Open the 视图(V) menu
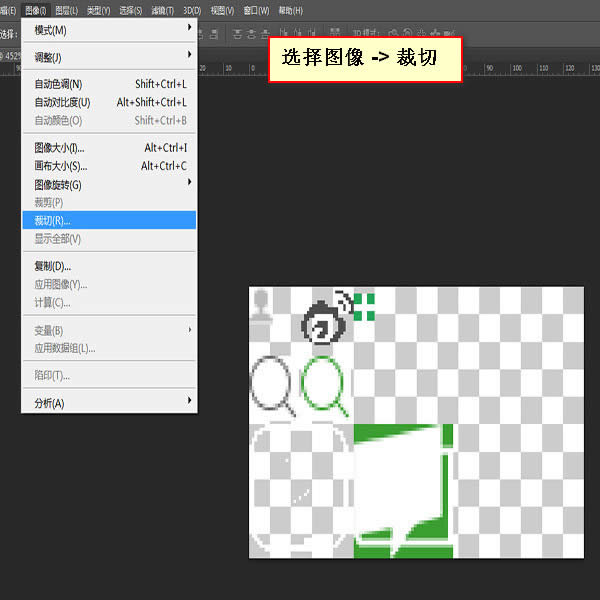 pyautogui.click(x=222, y=11)
